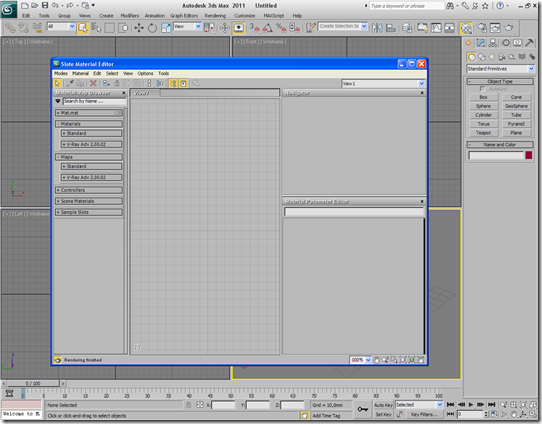Click the Search by Name field
The image size is (542, 424).
point(94,101)
